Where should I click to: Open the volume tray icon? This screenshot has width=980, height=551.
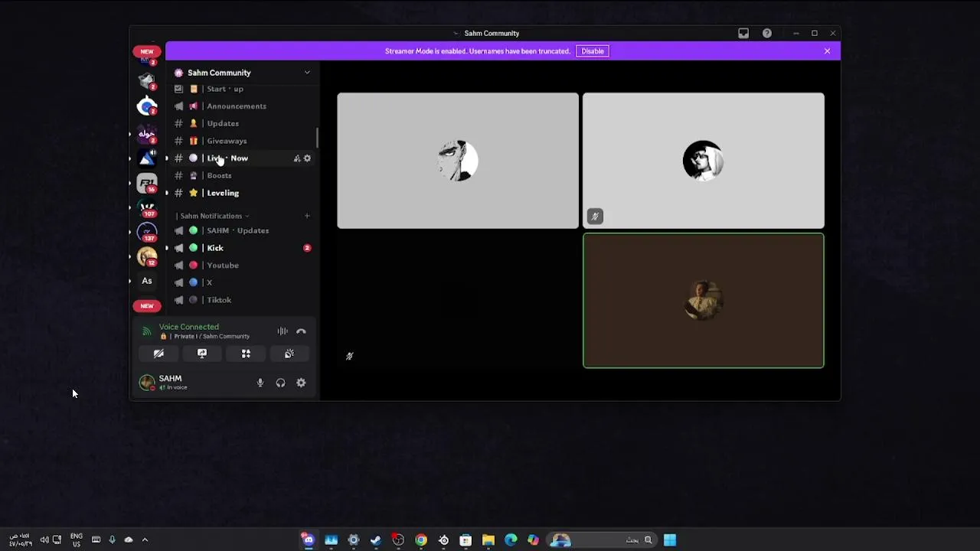coord(44,540)
